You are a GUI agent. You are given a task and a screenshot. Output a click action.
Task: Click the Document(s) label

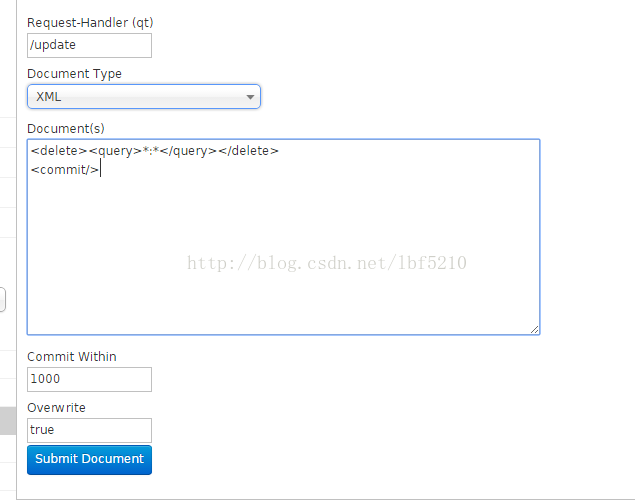66,129
